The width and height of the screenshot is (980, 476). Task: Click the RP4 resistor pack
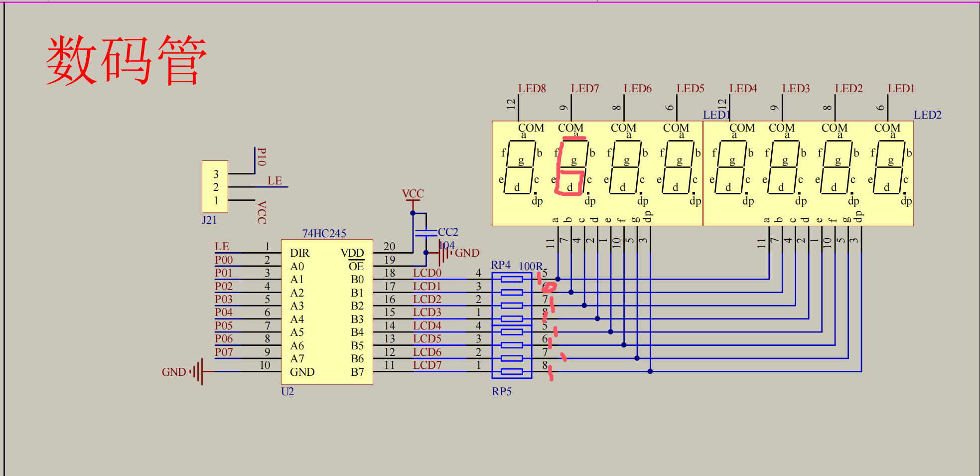coord(512,299)
